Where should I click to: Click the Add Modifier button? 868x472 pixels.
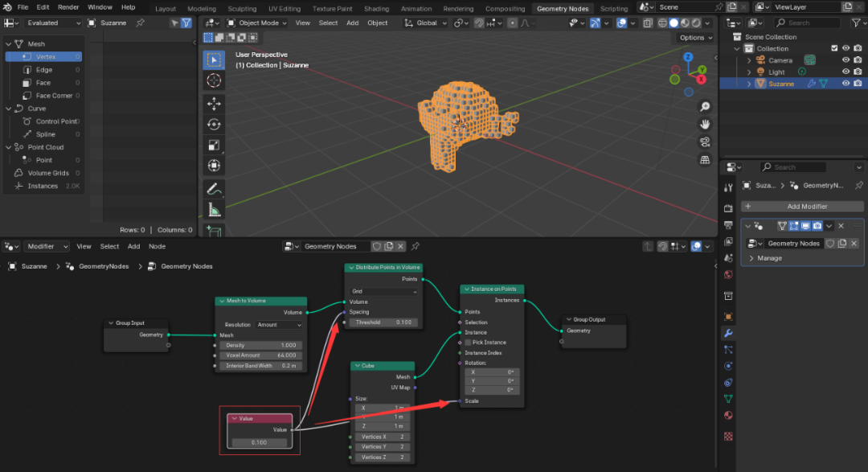point(802,206)
